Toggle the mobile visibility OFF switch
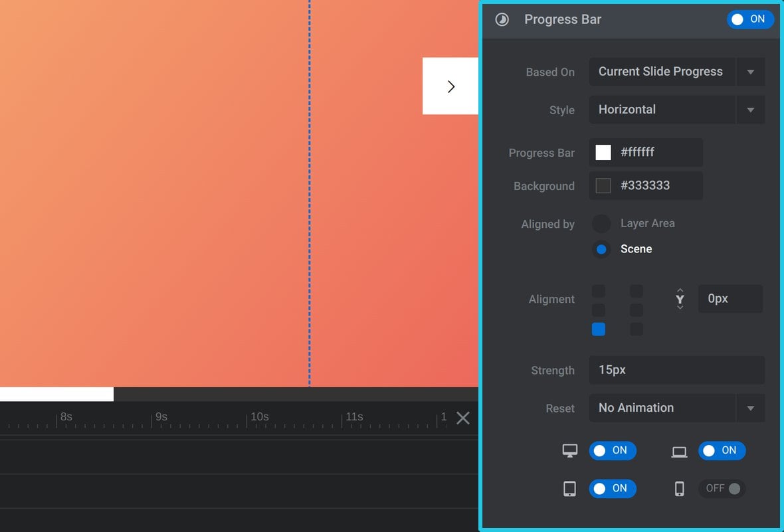Image resolution: width=784 pixels, height=532 pixels. tap(722, 489)
